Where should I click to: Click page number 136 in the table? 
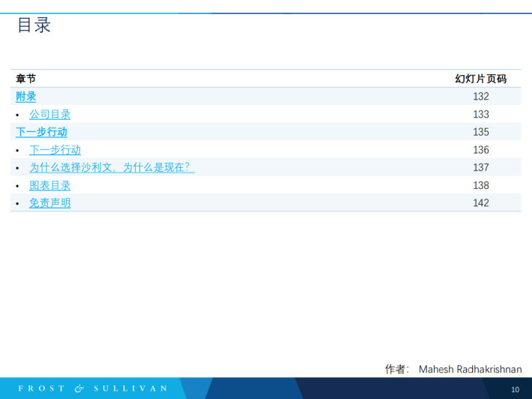[x=480, y=150]
